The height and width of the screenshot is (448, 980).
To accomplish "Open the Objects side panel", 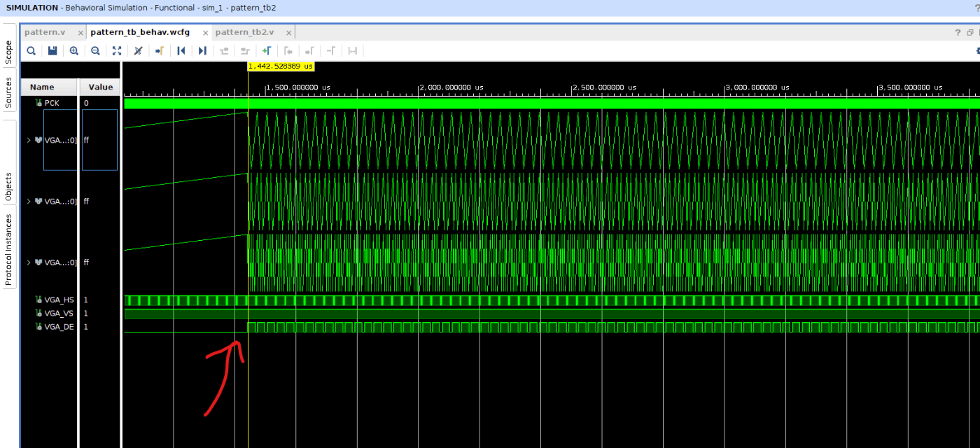I will [9, 188].
